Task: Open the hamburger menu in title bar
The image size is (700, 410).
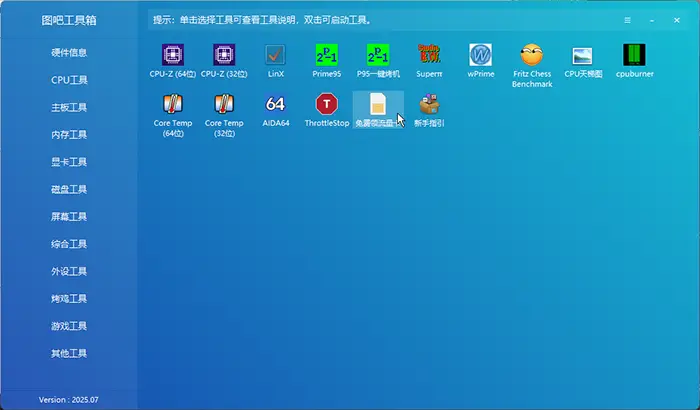Action: click(627, 20)
